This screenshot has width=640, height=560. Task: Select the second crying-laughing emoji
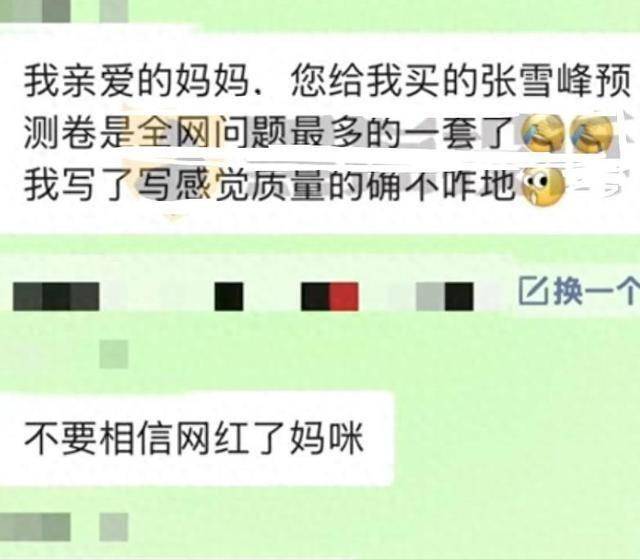pos(592,133)
